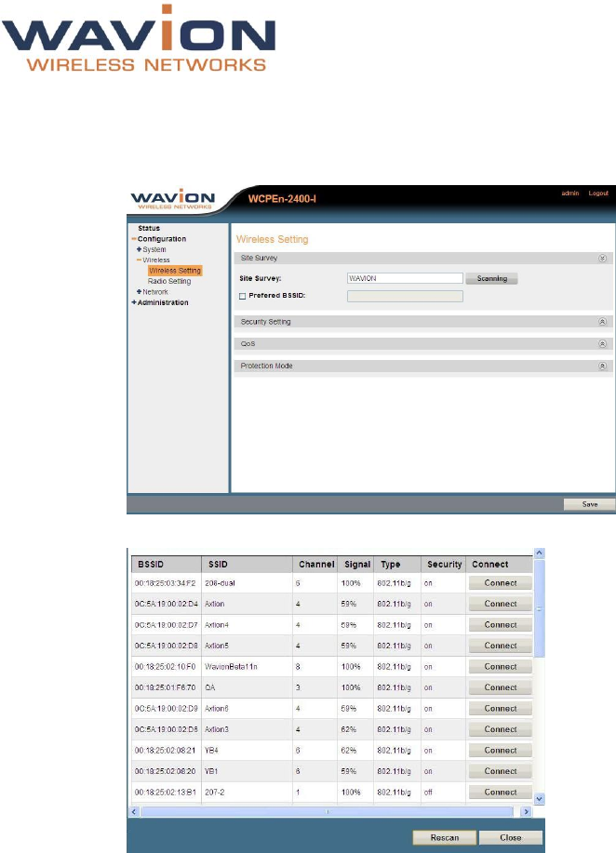This screenshot has height=853, width=616.
Task: Select Wireless Setting in sidebar
Action: click(x=175, y=271)
